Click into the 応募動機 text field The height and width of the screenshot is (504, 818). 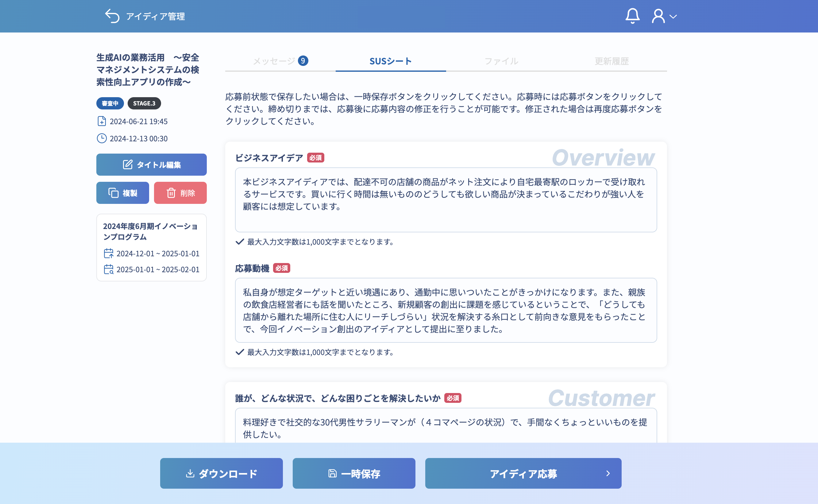pyautogui.click(x=446, y=310)
